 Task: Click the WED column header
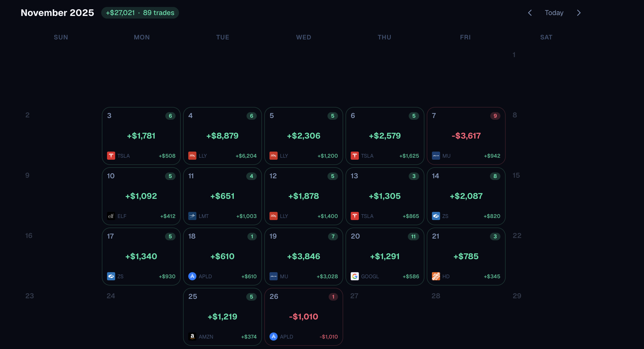click(304, 37)
